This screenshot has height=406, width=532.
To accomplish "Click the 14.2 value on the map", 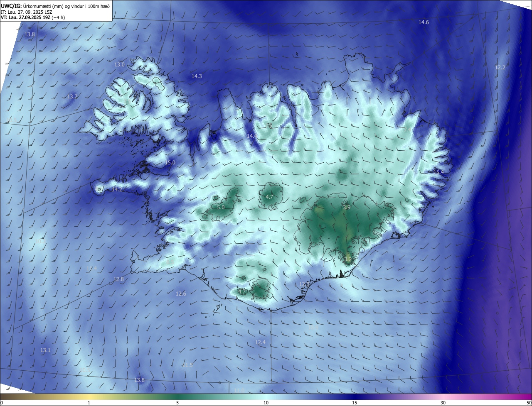I will tap(117, 190).
